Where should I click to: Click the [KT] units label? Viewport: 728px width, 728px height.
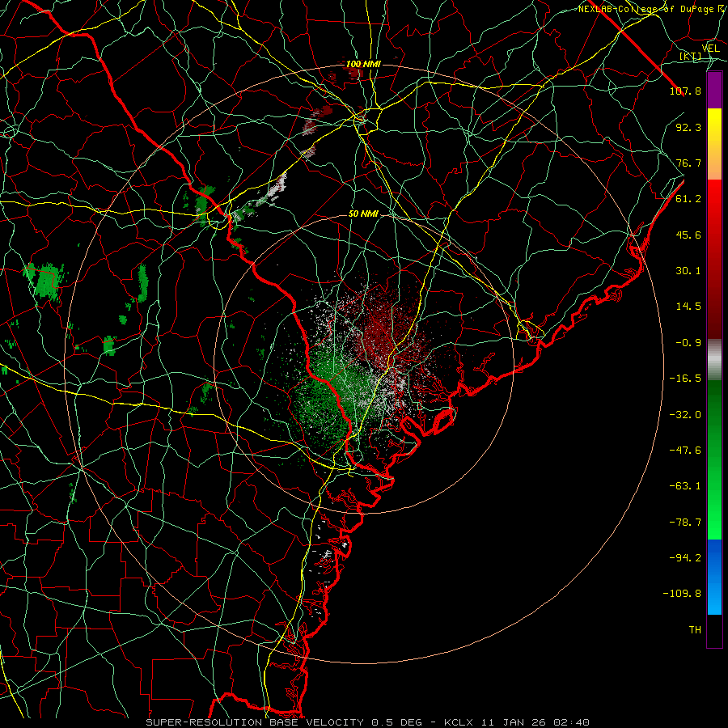(x=690, y=57)
